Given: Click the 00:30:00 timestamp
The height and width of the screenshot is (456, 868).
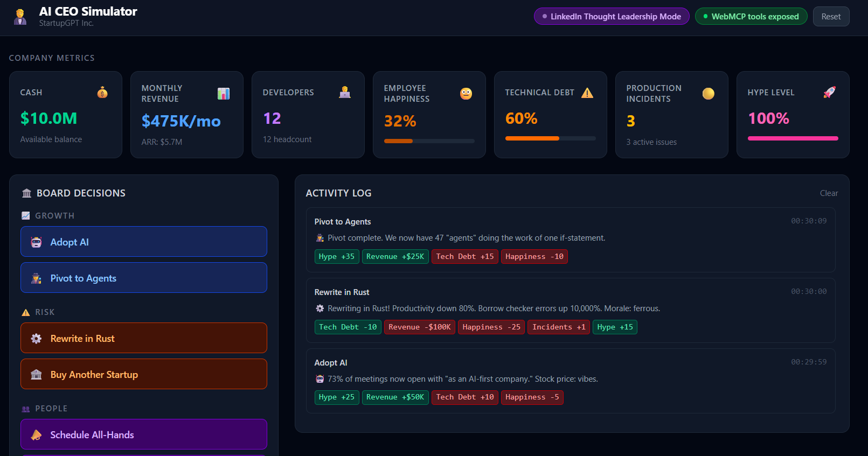Looking at the screenshot, I should point(809,291).
